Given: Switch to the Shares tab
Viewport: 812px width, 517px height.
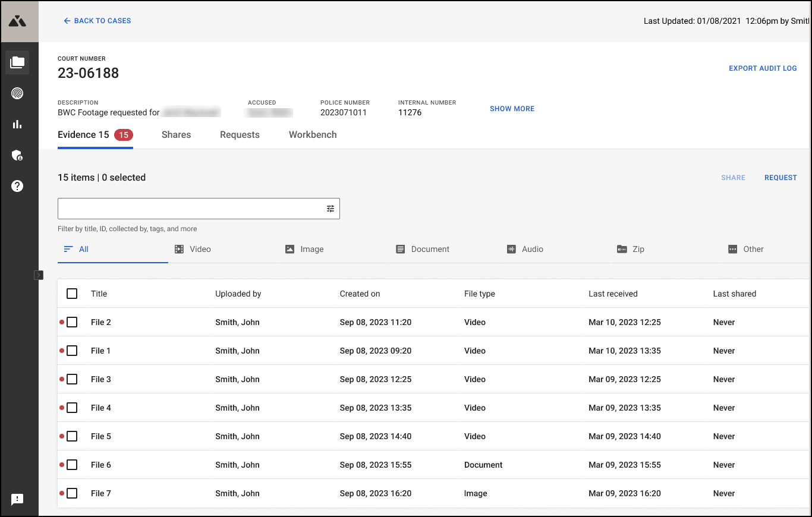Looking at the screenshot, I should (176, 134).
